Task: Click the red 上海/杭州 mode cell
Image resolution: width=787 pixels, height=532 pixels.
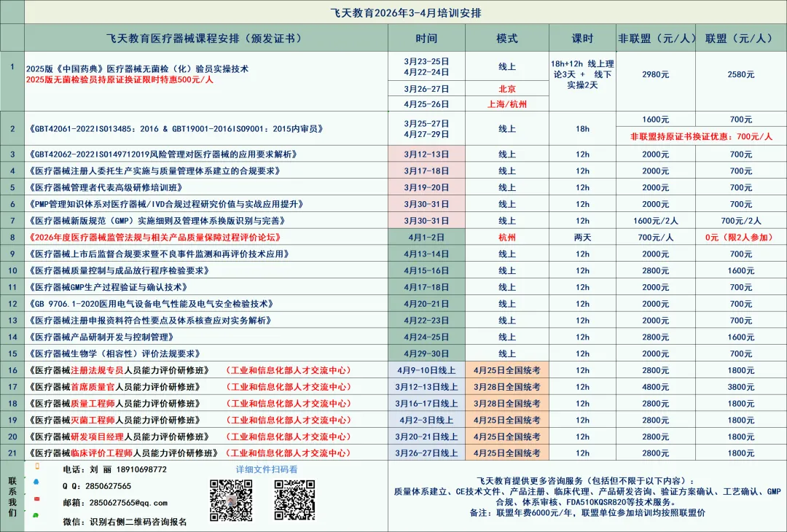Action: (507, 104)
